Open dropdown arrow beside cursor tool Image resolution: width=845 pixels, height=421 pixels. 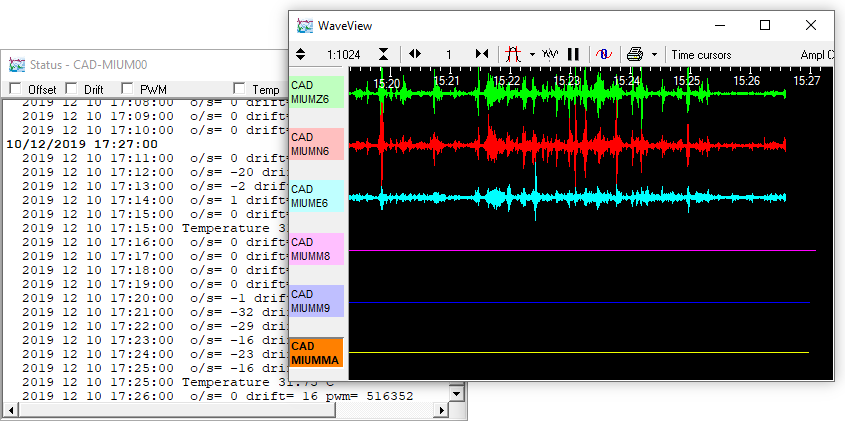click(532, 54)
